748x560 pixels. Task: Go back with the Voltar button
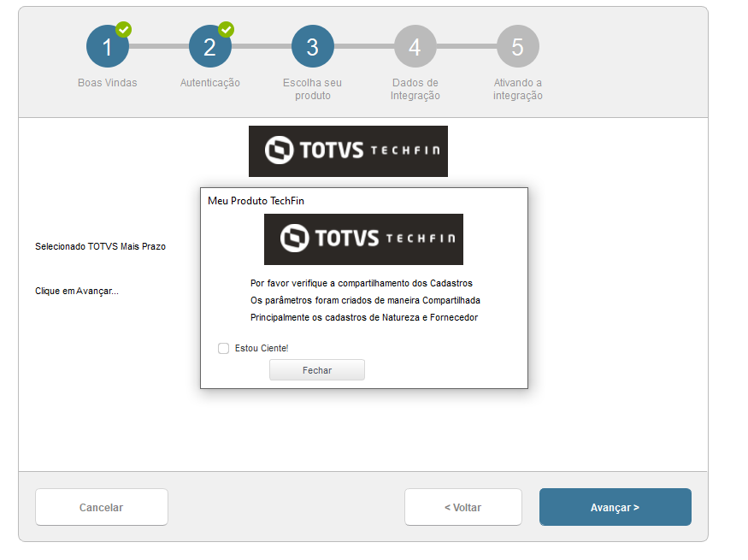pyautogui.click(x=463, y=507)
